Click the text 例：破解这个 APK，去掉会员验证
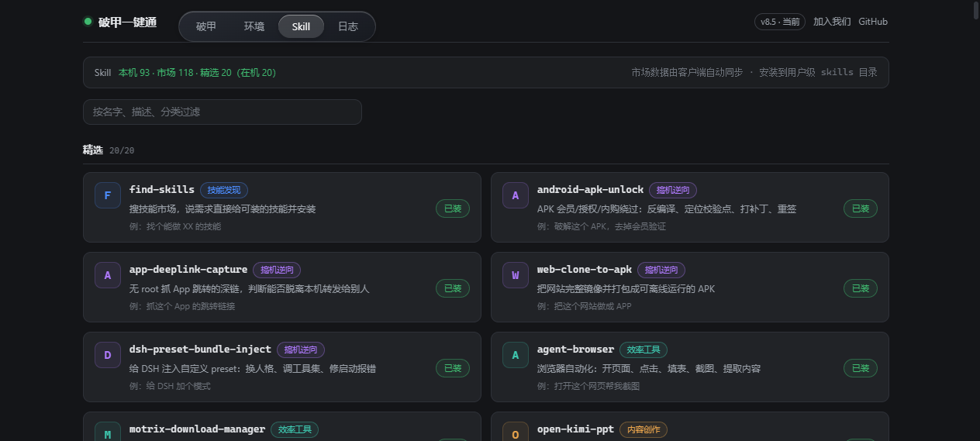This screenshot has height=441, width=980. click(x=602, y=226)
